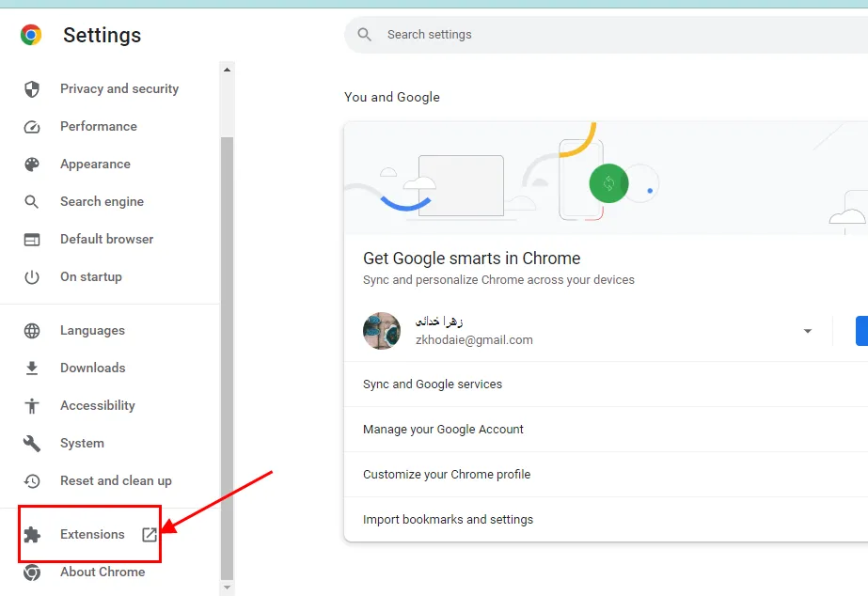Click the external link icon beside Extensions

click(150, 535)
